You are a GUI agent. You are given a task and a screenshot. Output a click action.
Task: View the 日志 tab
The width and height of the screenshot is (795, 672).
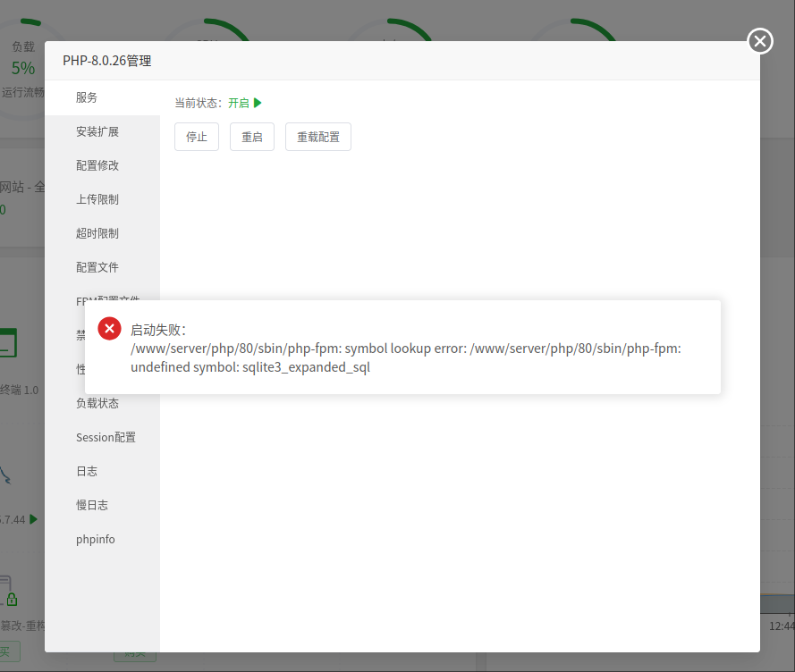coord(103,471)
